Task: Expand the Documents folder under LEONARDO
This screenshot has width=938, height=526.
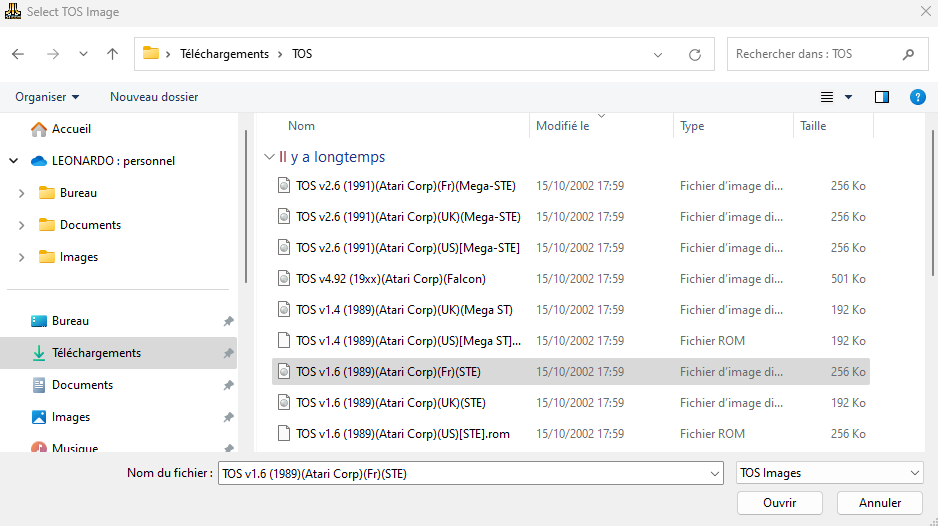Action: [22, 225]
